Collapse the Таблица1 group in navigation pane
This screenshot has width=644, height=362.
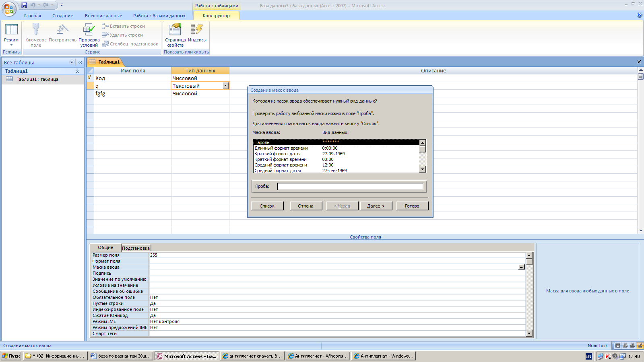click(77, 71)
